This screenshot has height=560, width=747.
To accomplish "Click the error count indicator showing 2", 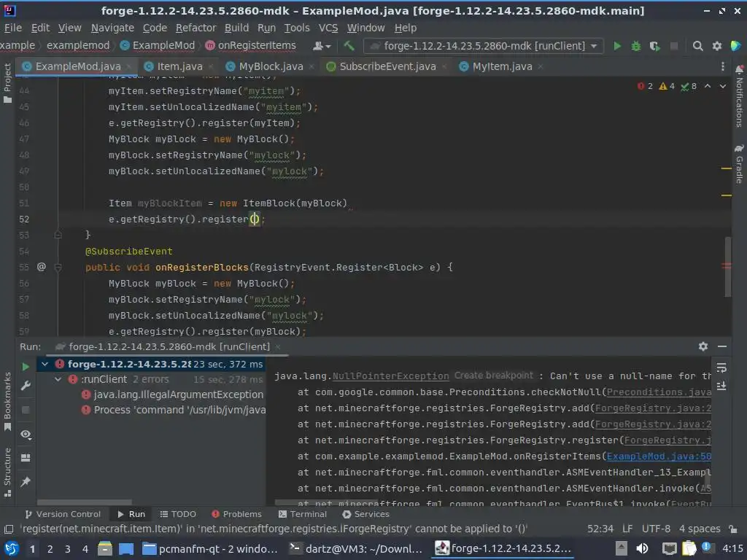I will pyautogui.click(x=645, y=86).
